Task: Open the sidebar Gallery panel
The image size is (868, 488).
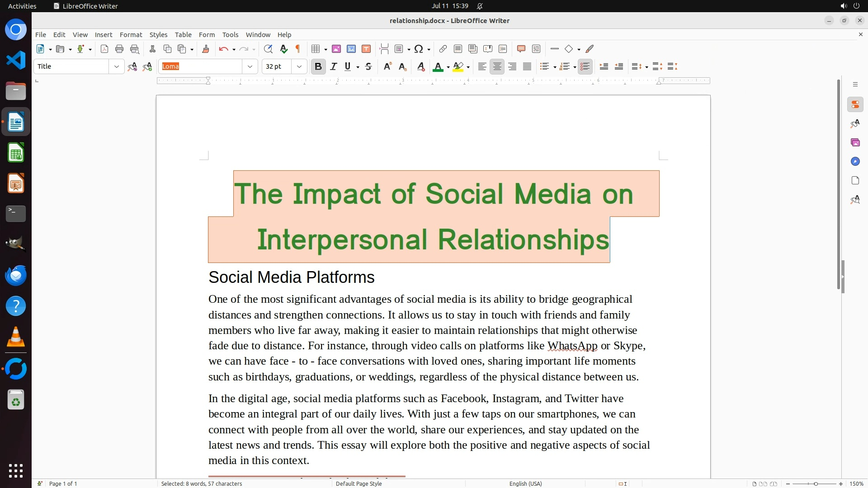Action: [x=855, y=143]
